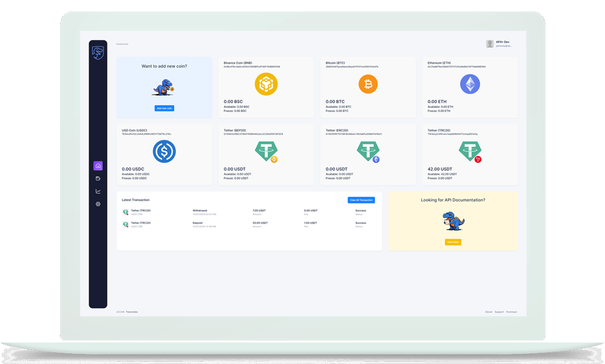Viewport: 605px width, 364px height.
Task: Open the settings gear sidebar icon
Action: [98, 204]
